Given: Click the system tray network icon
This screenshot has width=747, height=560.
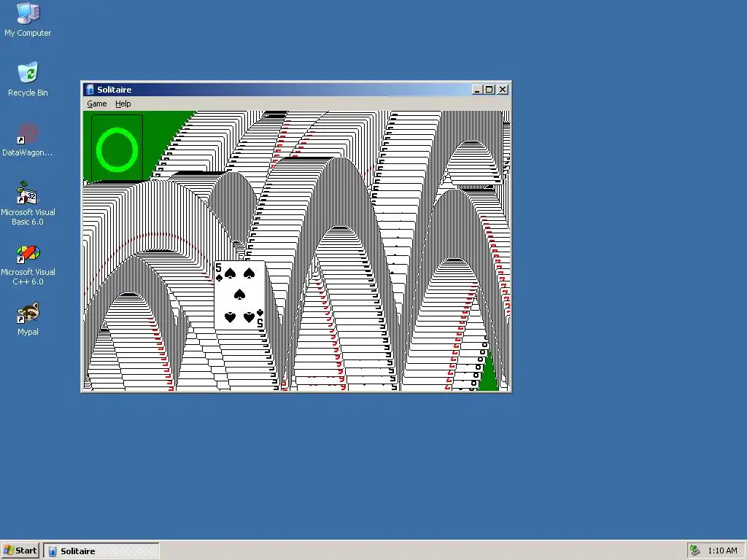Looking at the screenshot, I should (695, 551).
